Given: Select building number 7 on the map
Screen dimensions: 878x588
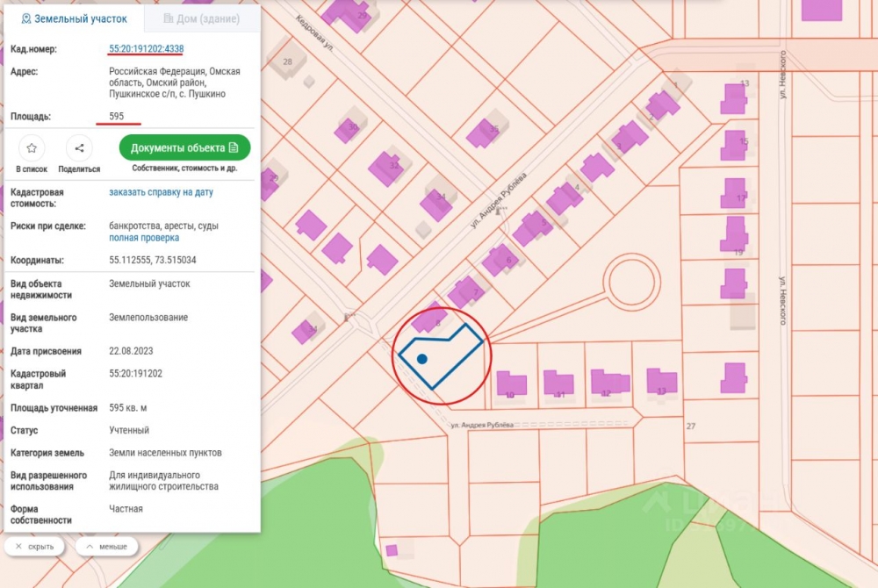Looking at the screenshot, I should (x=466, y=290).
